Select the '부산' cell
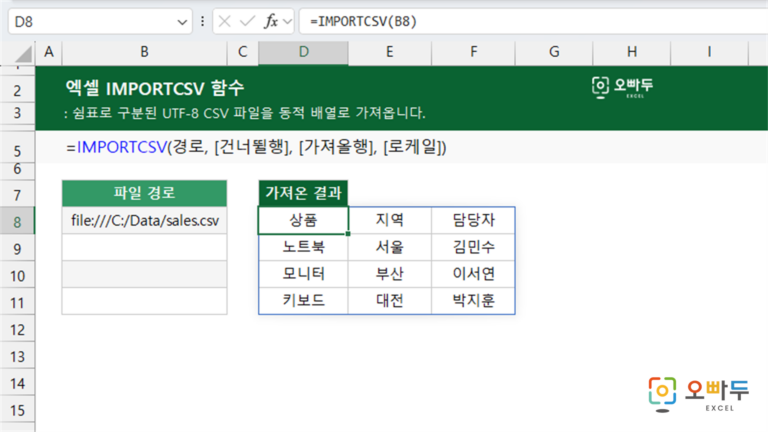The height and width of the screenshot is (432, 768). pyautogui.click(x=390, y=274)
